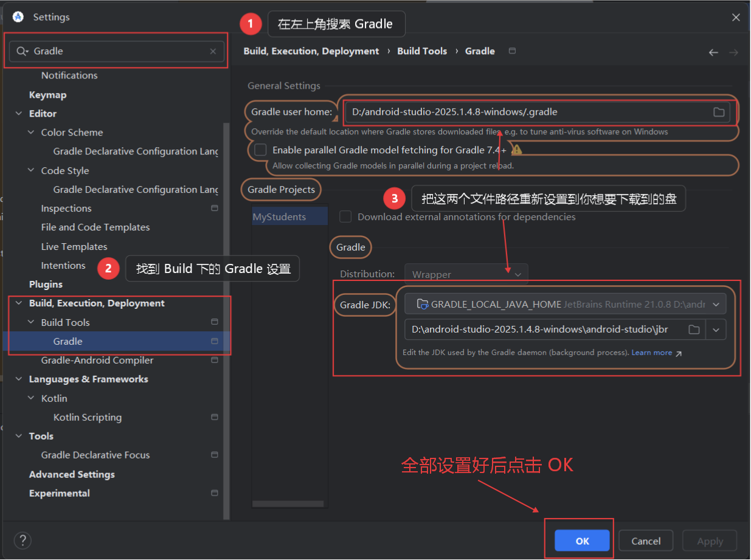The width and height of the screenshot is (751, 560).
Task: Click project-level icon on Kotlin Scripting row
Action: pos(214,417)
